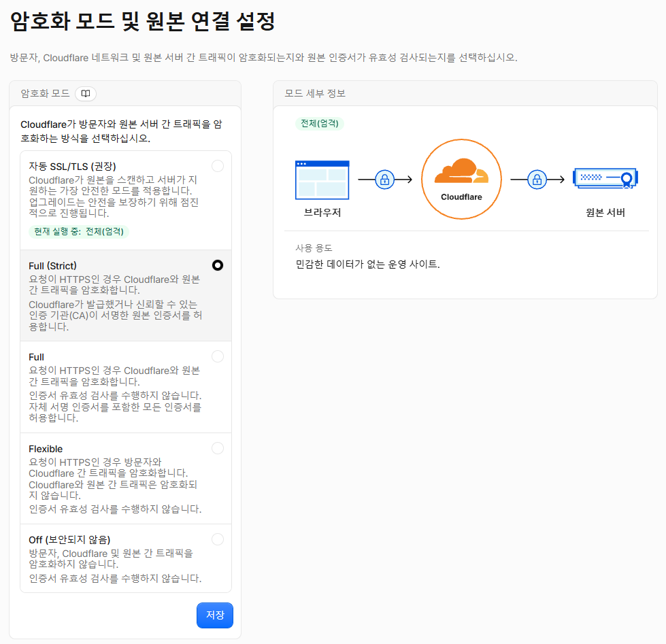Viewport: 666px width, 644px height.
Task: Click the 자동 SSL/TLS (권장) option title
Action: coord(72,167)
